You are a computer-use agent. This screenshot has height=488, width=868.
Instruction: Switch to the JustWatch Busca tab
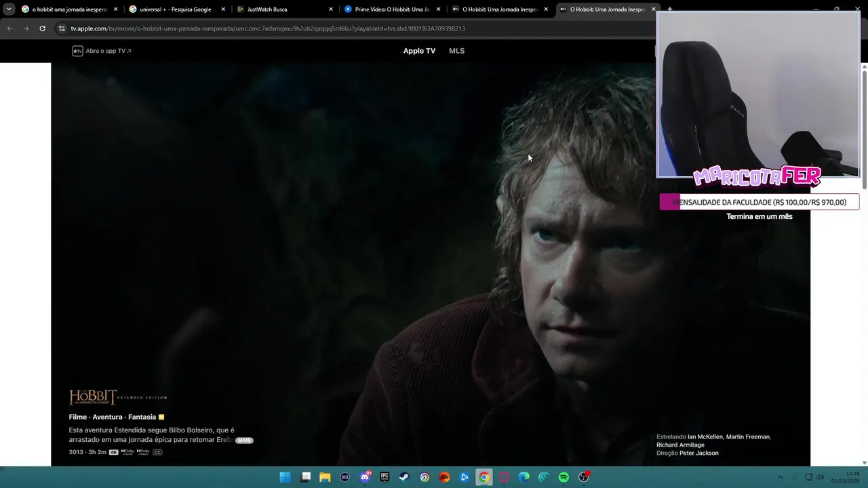coord(283,9)
